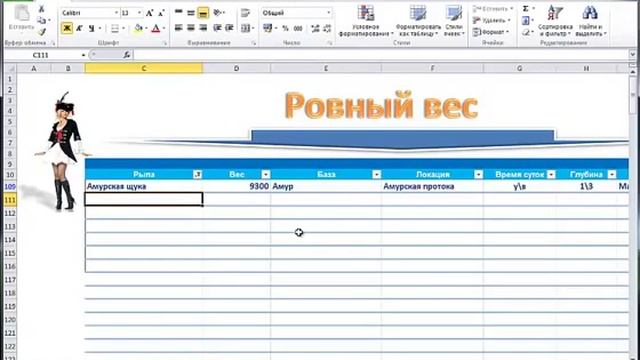640x360 pixels.
Task: Select column D header
Action: click(236, 69)
